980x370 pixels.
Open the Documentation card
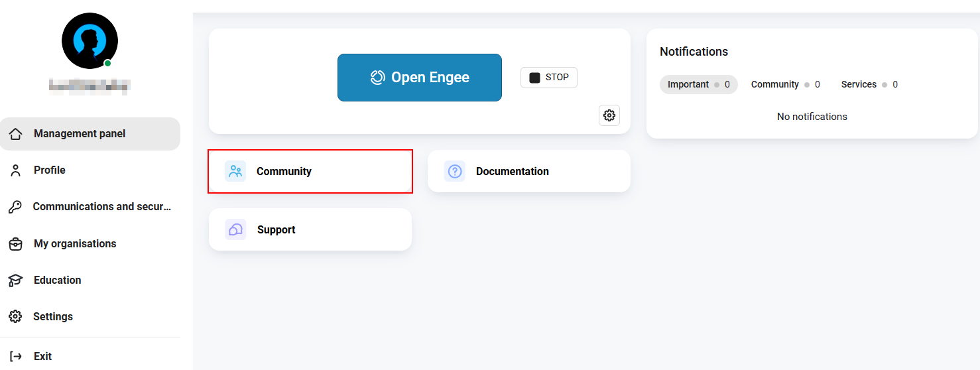point(529,171)
